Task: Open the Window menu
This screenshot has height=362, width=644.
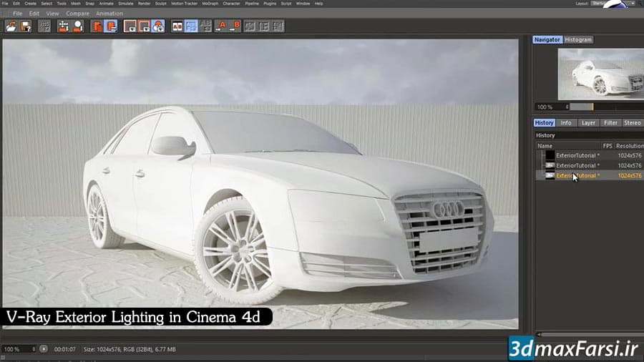Action: pyautogui.click(x=303, y=4)
